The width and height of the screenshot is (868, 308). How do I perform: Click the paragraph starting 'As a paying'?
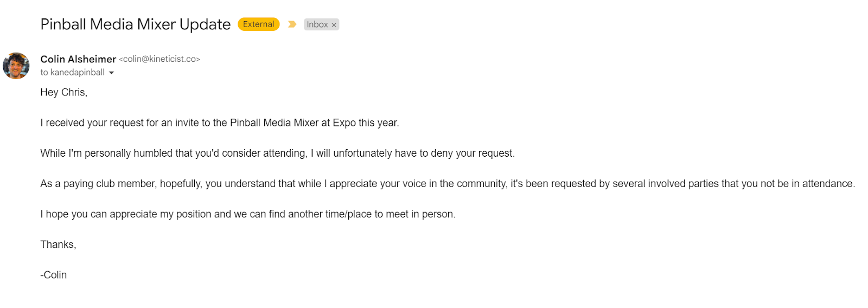point(447,183)
